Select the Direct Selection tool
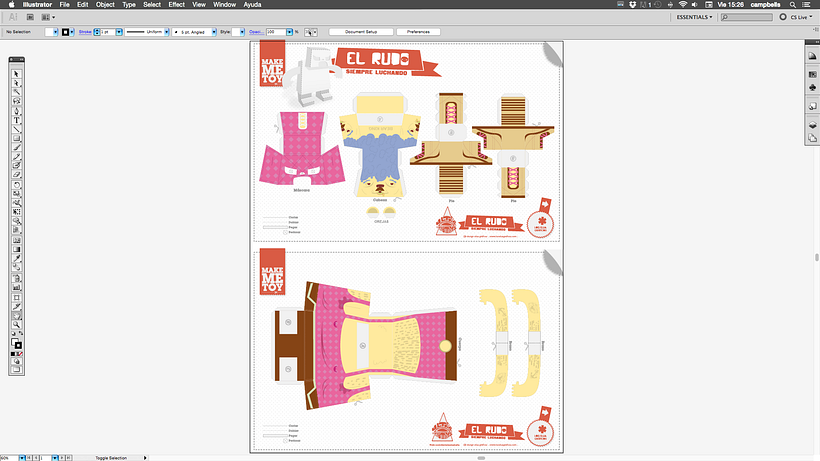820x461 pixels. click(16, 83)
